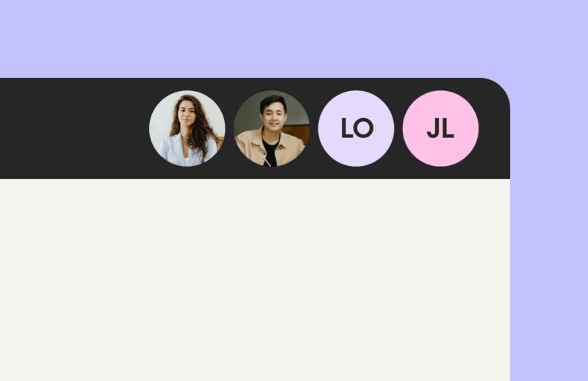Image resolution: width=588 pixels, height=381 pixels.
Task: Follow the user with initials JL
Action: (440, 128)
